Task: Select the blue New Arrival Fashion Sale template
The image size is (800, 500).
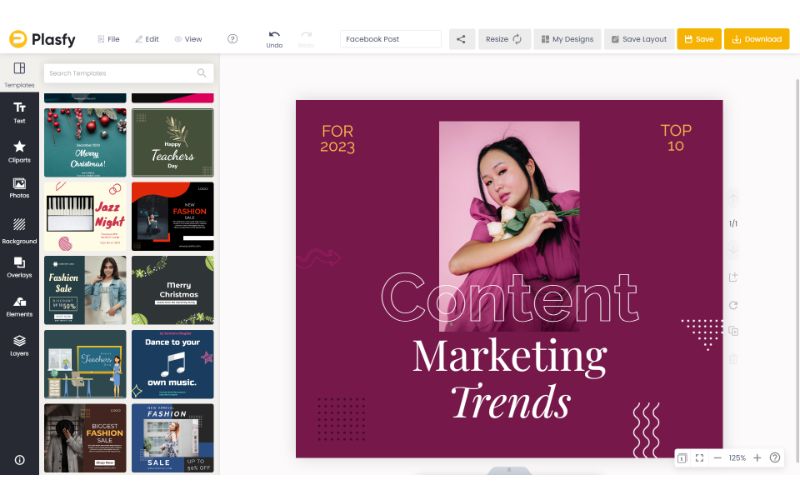Action: (x=173, y=438)
